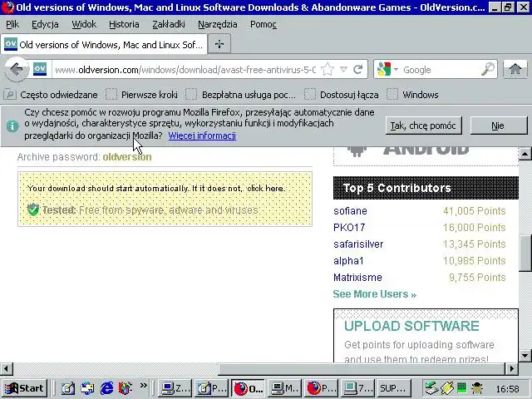The height and width of the screenshot is (399, 532).
Task: Click inside the Google search field
Action: (441, 70)
